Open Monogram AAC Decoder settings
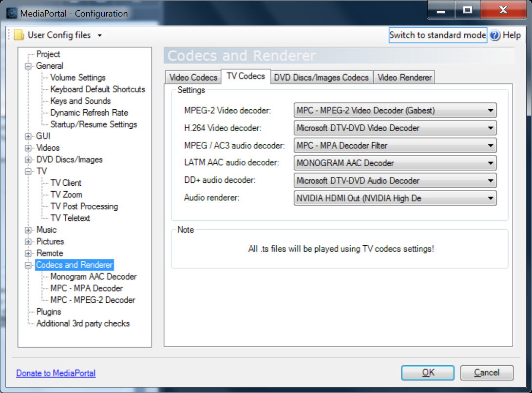 click(94, 276)
